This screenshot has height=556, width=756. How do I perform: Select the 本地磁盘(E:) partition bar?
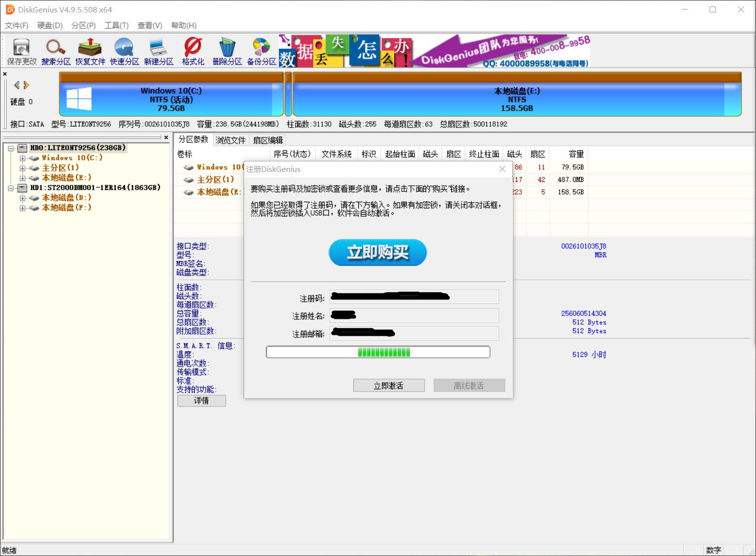coord(517,95)
